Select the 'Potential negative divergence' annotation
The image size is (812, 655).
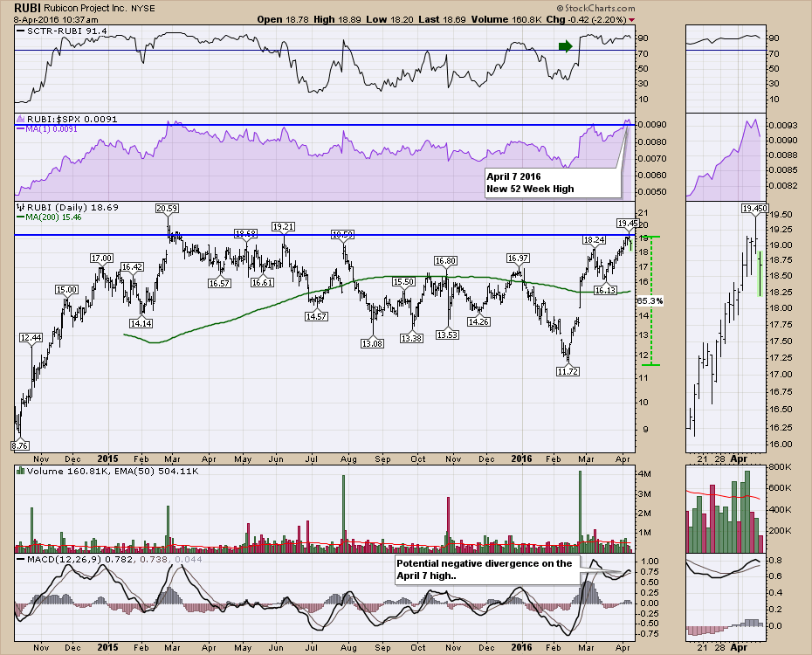point(485,569)
